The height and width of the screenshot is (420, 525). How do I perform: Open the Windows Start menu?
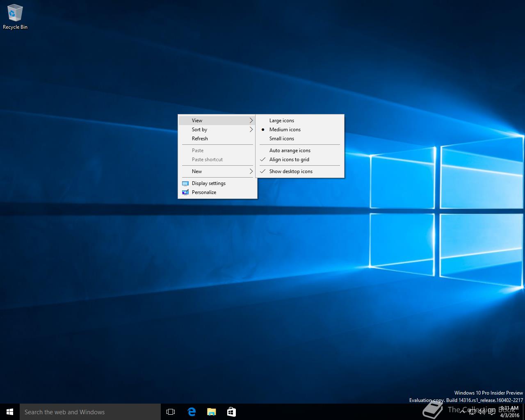(10, 412)
